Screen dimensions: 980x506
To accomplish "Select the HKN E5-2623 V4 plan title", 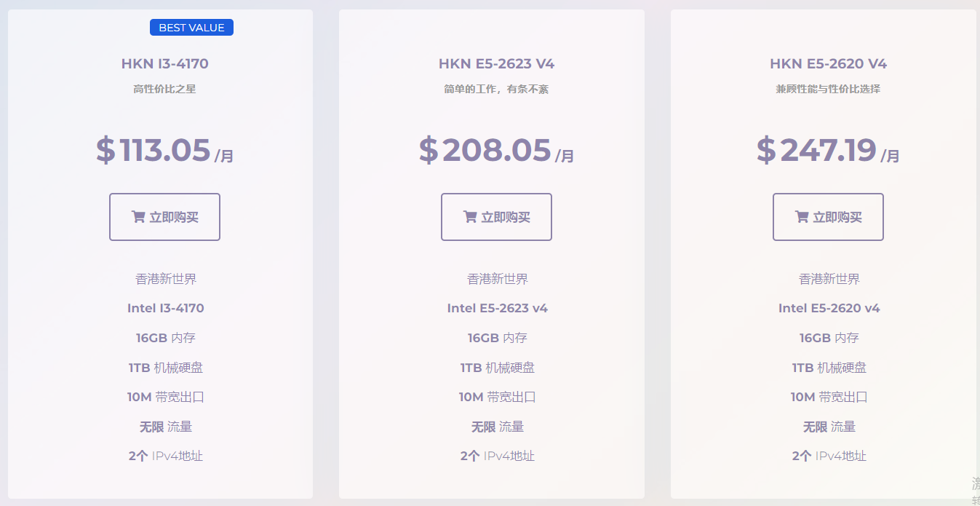I will pos(497,64).
